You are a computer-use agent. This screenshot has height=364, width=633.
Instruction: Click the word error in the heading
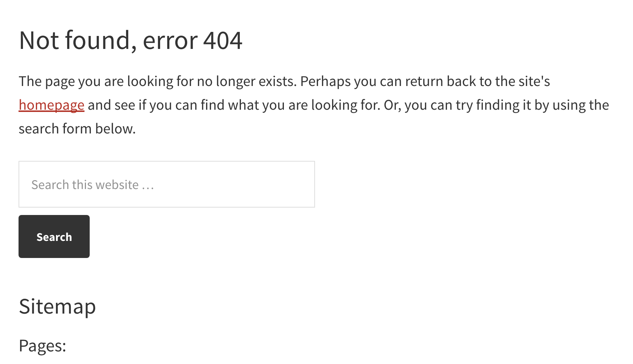[x=171, y=41]
